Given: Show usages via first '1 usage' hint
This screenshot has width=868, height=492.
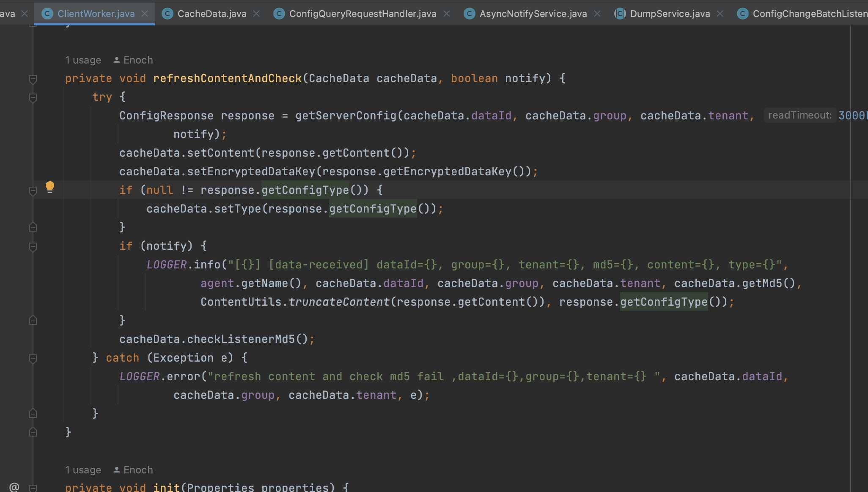Looking at the screenshot, I should (83, 60).
